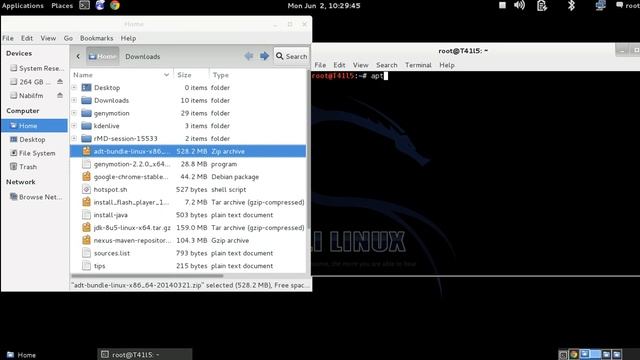Open File menu in file manager
This screenshot has height=360, width=640.
pyautogui.click(x=8, y=38)
